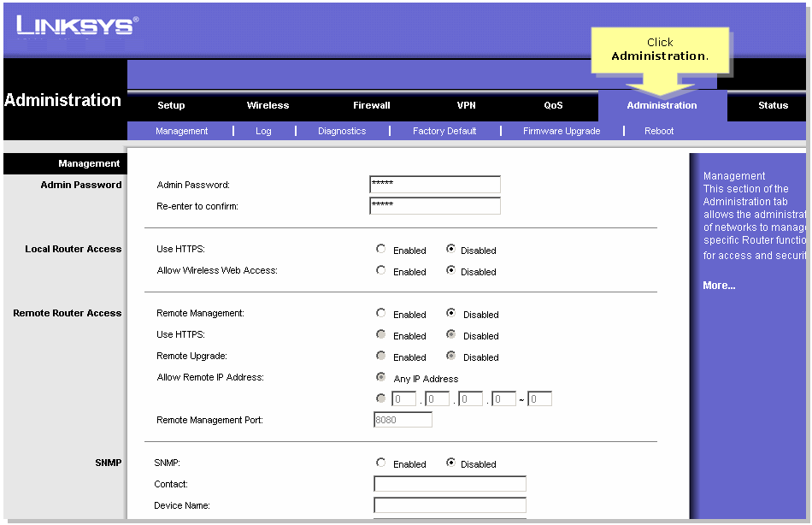Click the large Administration page title
This screenshot has height=525, width=812.
(62, 99)
